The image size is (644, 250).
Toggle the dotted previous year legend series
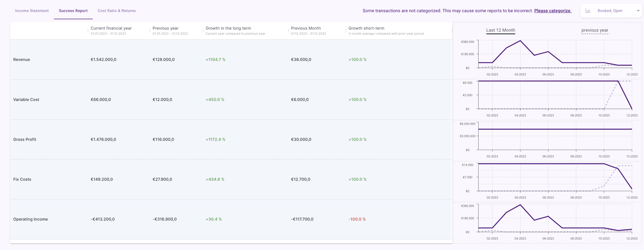(x=595, y=31)
